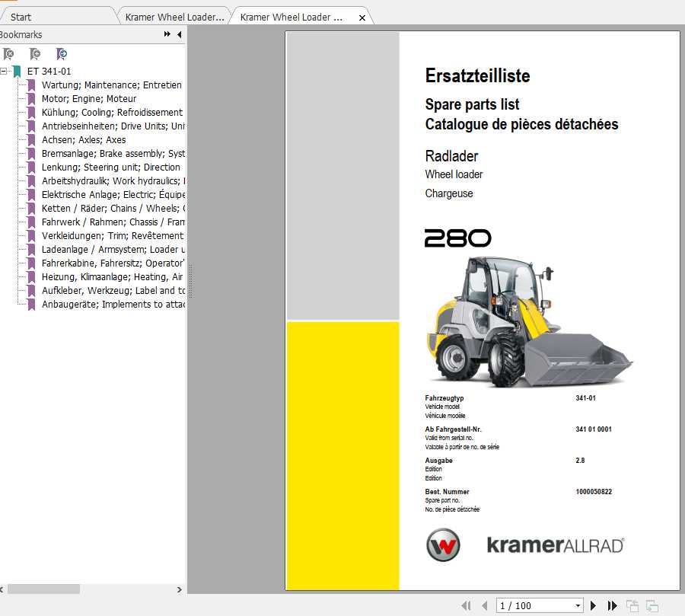This screenshot has height=616, width=685.
Task: Open Fahrwerk / Rahmen; Chassis bookmark
Action: [x=113, y=222]
